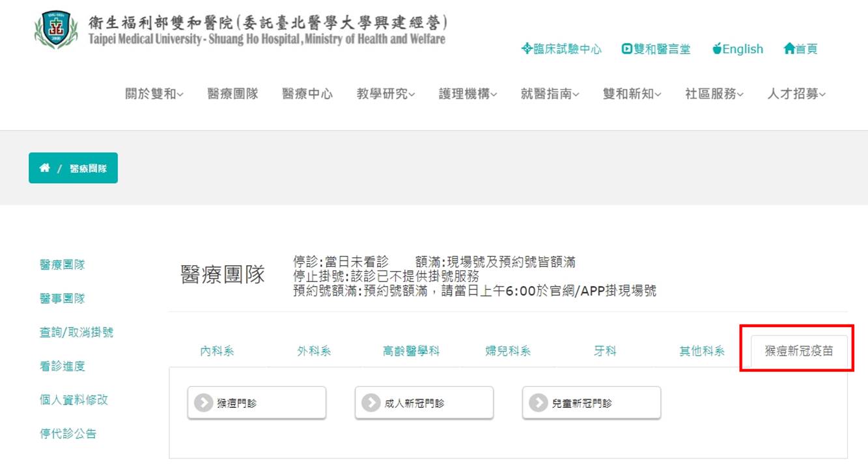Screen dimensions: 868x471
Task: Expand the 教學研究 dropdown menu
Action: click(x=386, y=94)
